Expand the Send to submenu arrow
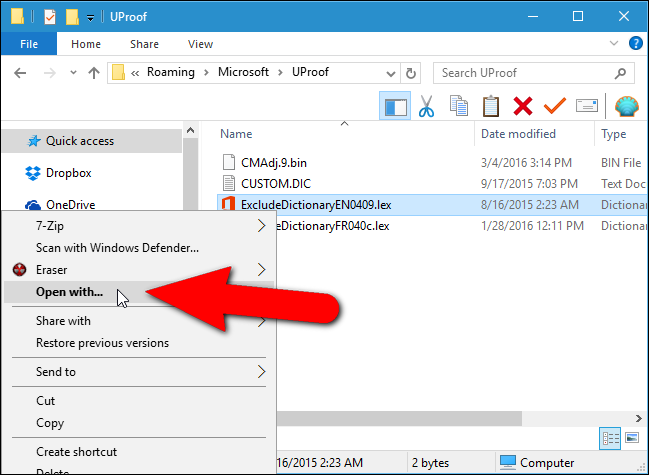Screen dimensions: 649x475 261,371
